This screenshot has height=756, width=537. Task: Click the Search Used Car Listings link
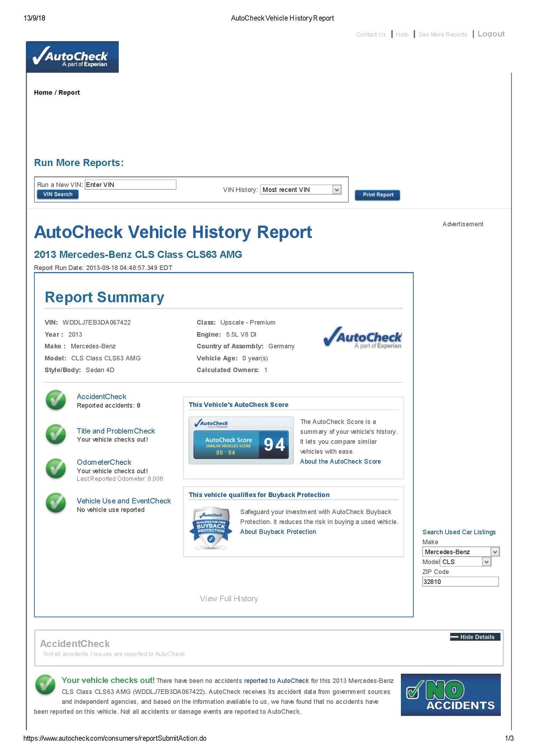[459, 532]
